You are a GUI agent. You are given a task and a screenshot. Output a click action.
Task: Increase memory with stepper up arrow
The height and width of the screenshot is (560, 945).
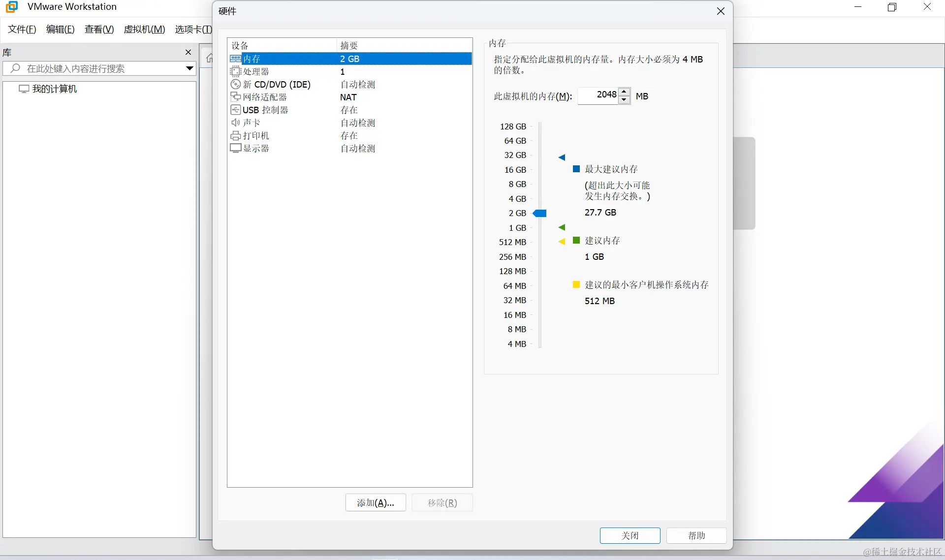(x=624, y=92)
